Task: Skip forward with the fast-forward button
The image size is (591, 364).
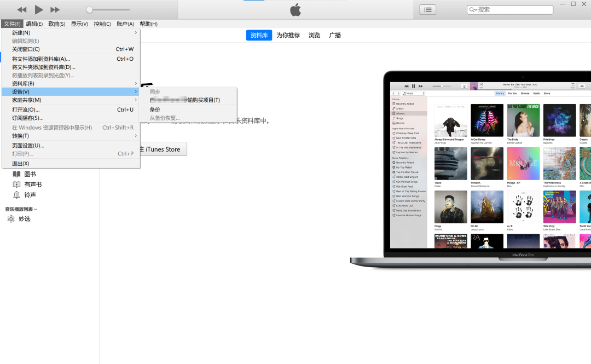Action: [x=55, y=10]
